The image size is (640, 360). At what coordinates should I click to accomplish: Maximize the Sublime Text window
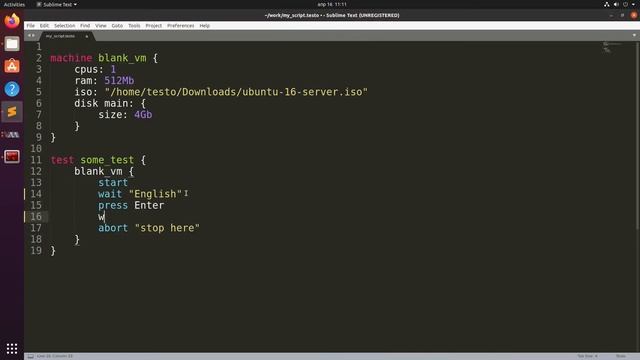tap(622, 15)
